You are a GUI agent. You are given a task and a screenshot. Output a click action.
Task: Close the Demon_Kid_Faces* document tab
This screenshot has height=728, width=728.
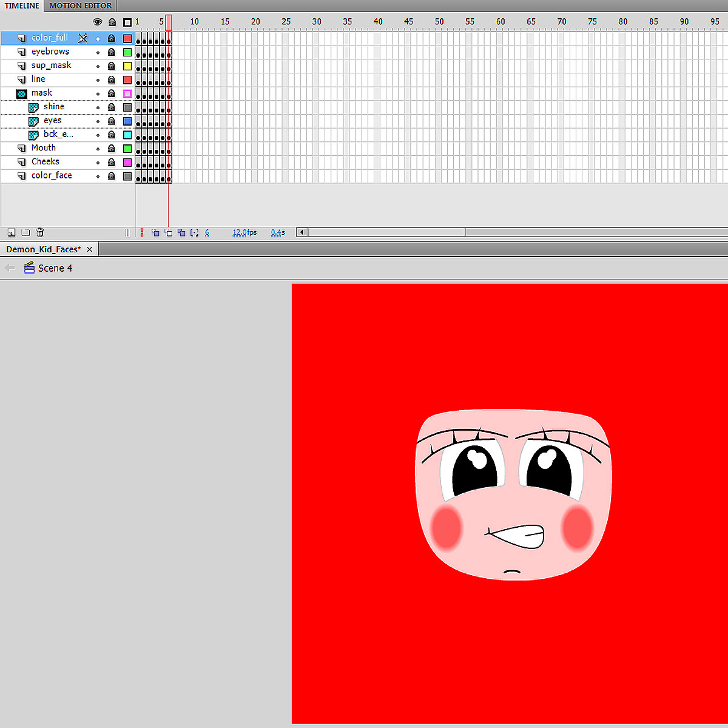coord(90,249)
